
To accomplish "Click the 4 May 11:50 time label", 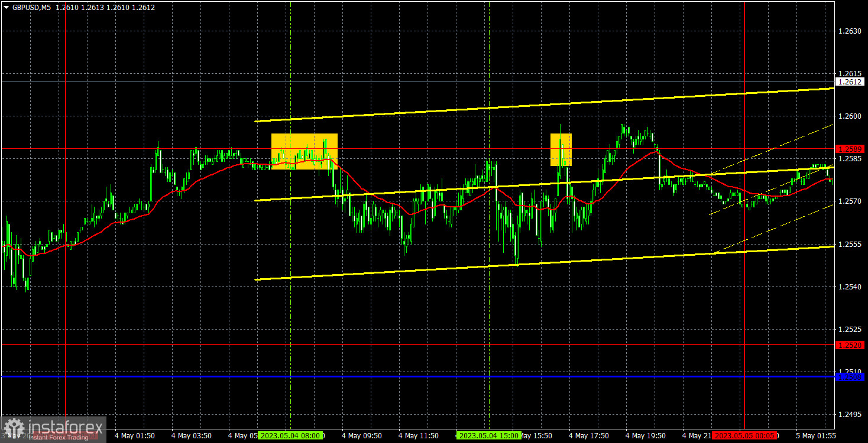I will (419, 436).
